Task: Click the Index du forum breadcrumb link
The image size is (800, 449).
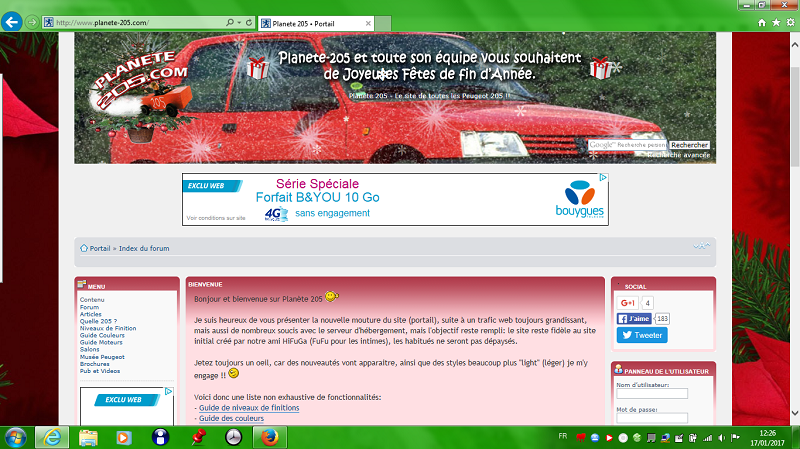Action: pos(144,248)
